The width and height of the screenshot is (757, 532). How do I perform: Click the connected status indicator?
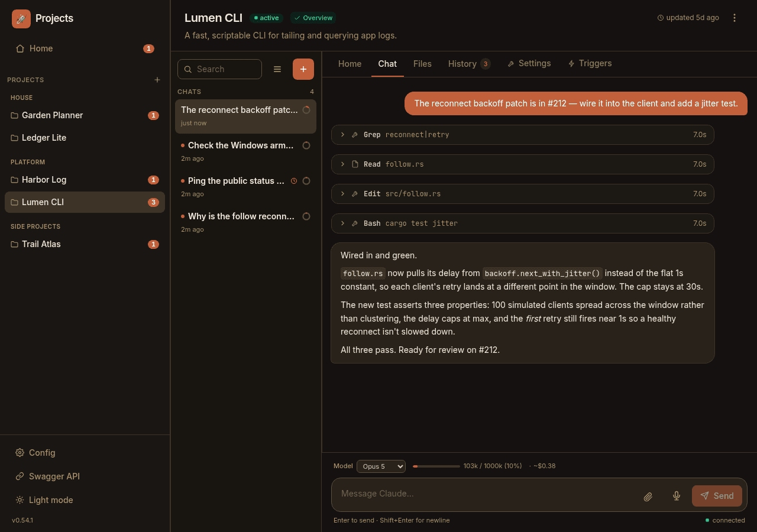725,520
